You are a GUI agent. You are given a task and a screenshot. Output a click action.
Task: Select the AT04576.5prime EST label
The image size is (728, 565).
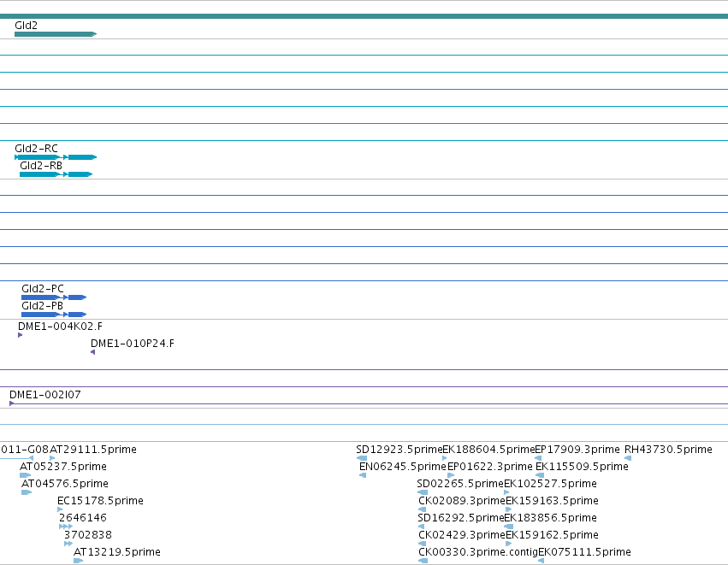click(x=65, y=484)
